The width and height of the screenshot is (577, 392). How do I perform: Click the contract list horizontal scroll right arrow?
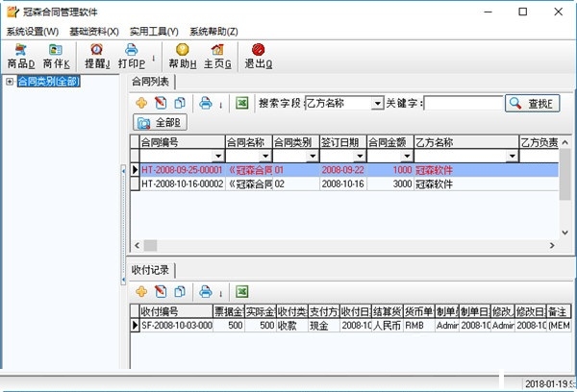tap(552, 245)
